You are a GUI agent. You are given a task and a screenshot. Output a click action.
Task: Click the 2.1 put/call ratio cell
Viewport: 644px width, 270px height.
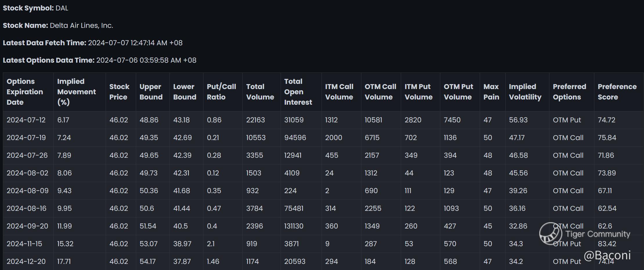click(x=211, y=244)
